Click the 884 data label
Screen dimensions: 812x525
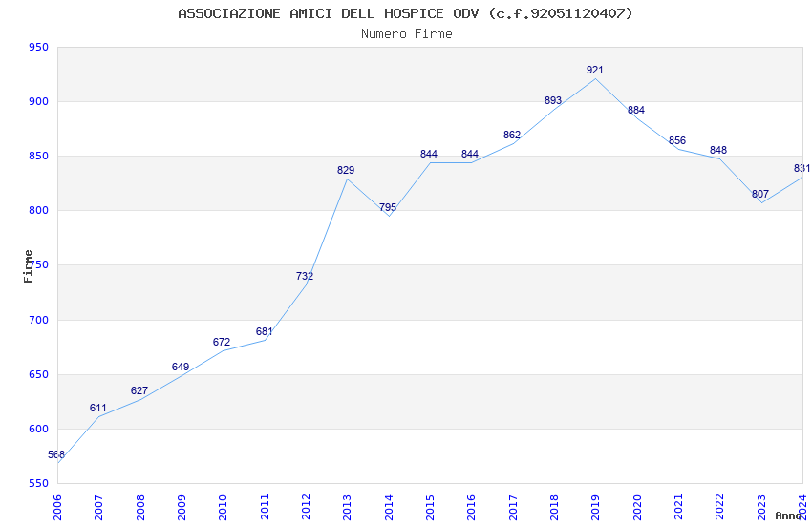point(636,110)
